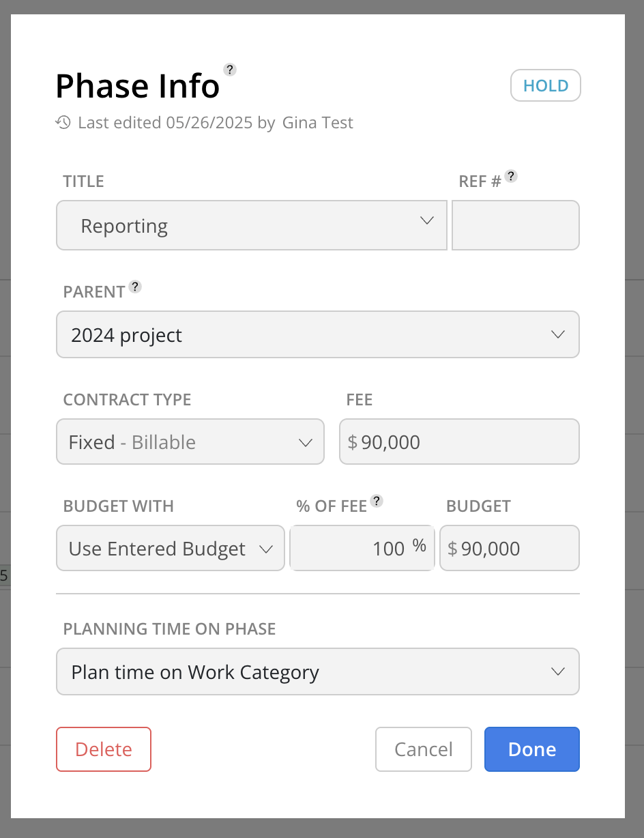The height and width of the screenshot is (838, 644).
Task: Click help icon beside Phase Info heading
Action: 230,69
